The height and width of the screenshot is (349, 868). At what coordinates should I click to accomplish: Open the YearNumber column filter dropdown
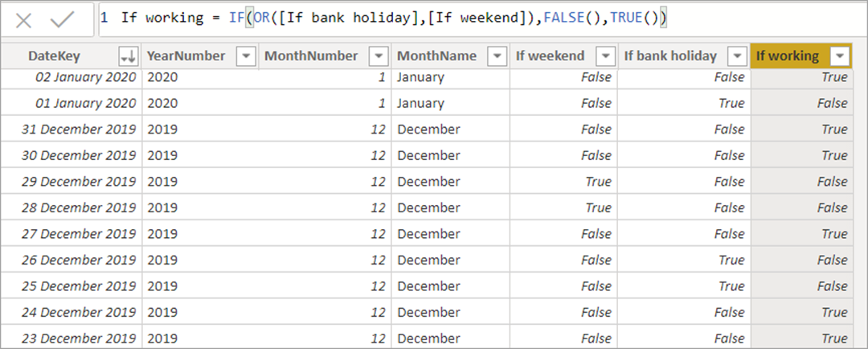pyautogui.click(x=246, y=56)
